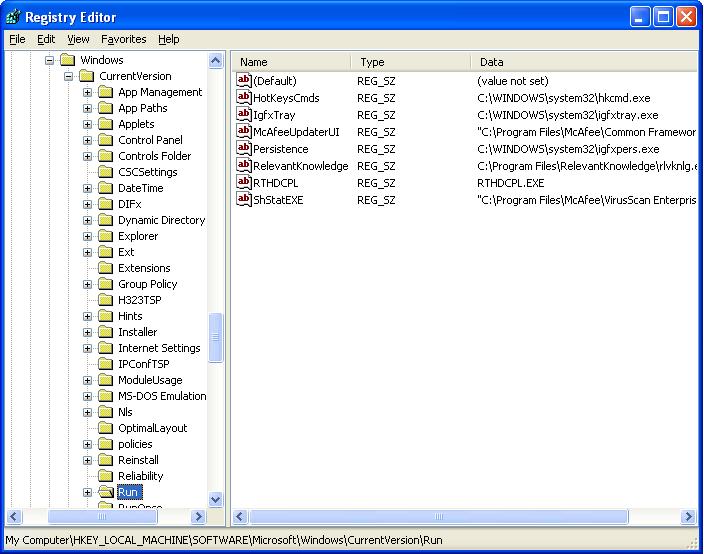Select the MS-DOS Emulation key

point(162,396)
